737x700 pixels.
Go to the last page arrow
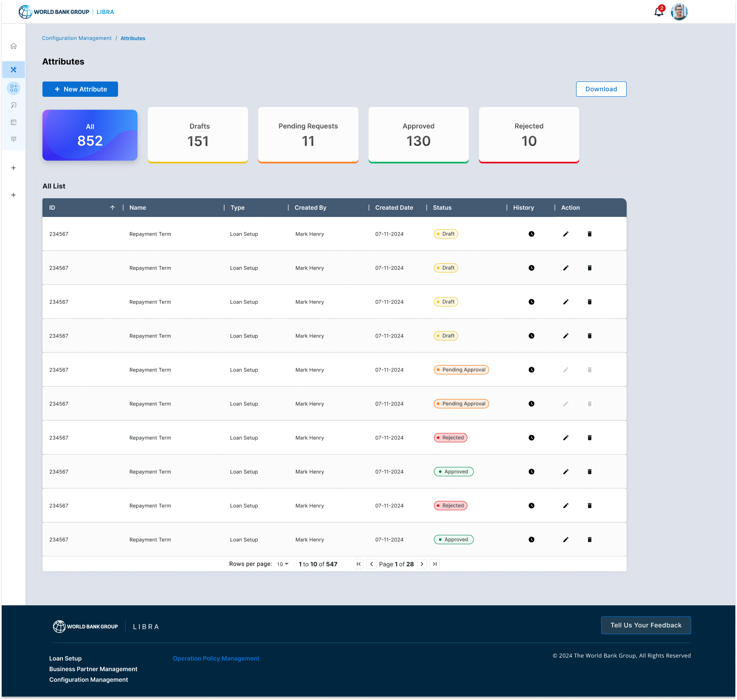(x=434, y=564)
